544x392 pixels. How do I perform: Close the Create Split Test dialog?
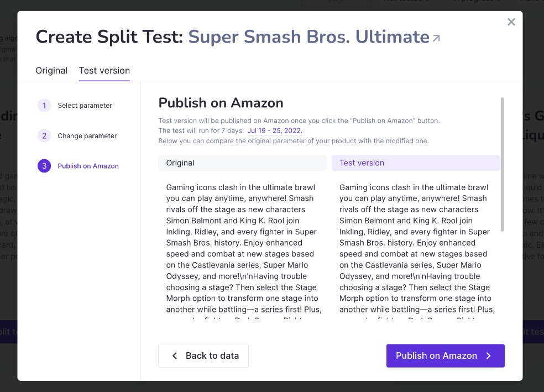511,22
